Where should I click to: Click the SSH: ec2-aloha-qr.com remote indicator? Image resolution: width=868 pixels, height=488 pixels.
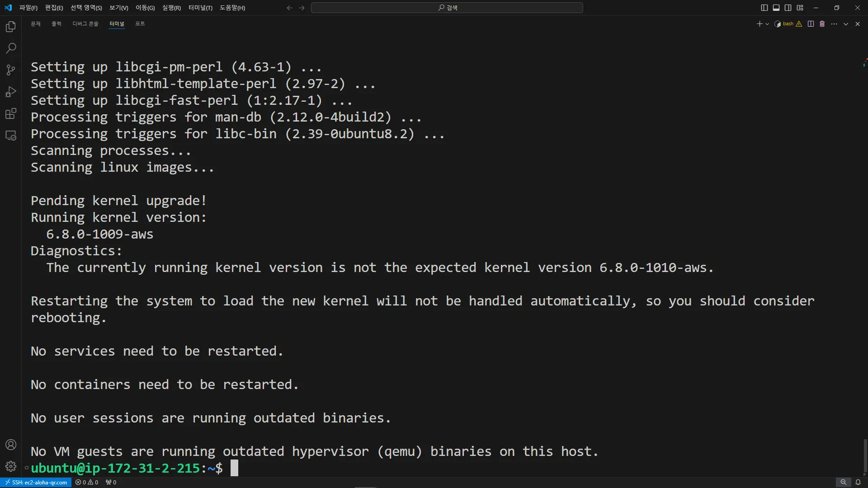[x=36, y=482]
